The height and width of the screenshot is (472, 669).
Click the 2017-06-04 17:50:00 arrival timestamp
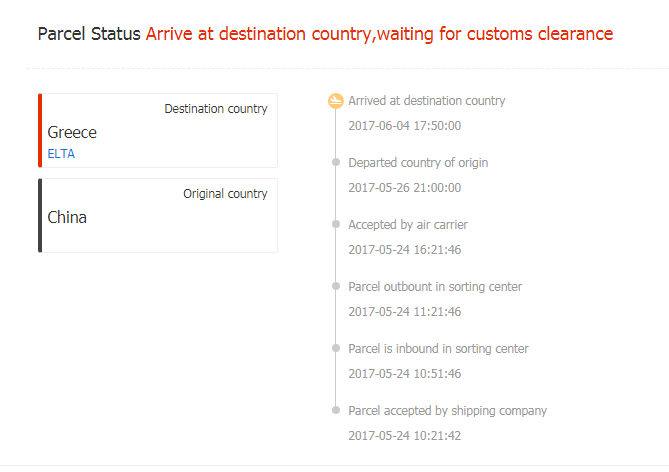click(x=404, y=126)
